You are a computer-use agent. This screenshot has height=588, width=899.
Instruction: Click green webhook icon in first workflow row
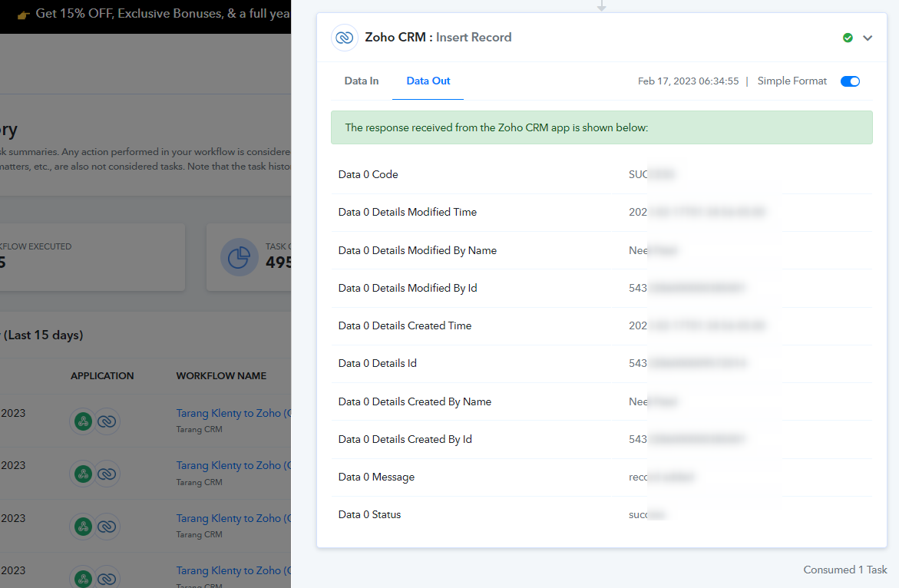pos(83,421)
